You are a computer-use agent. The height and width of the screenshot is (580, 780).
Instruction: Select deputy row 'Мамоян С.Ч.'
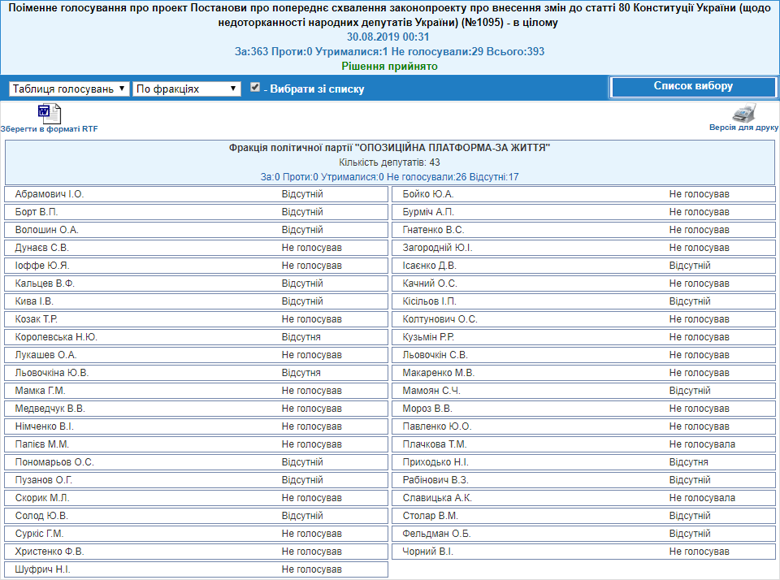pos(584,391)
